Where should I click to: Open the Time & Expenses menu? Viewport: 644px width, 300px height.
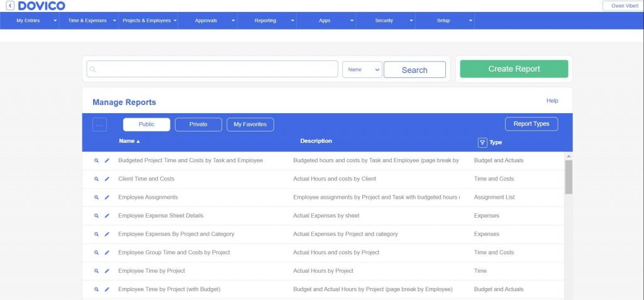87,21
